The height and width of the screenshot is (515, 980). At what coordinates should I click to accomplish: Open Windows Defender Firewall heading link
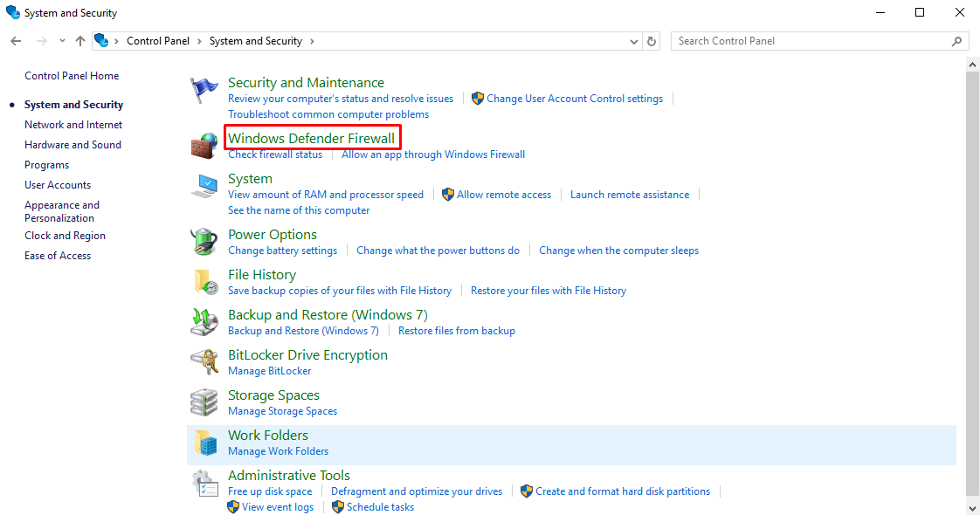(311, 138)
